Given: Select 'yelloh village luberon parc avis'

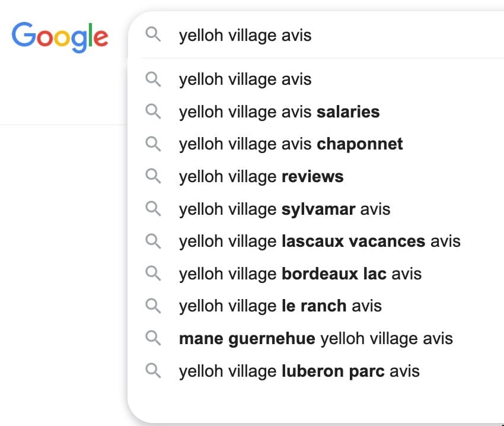Looking at the screenshot, I should [x=299, y=371].
